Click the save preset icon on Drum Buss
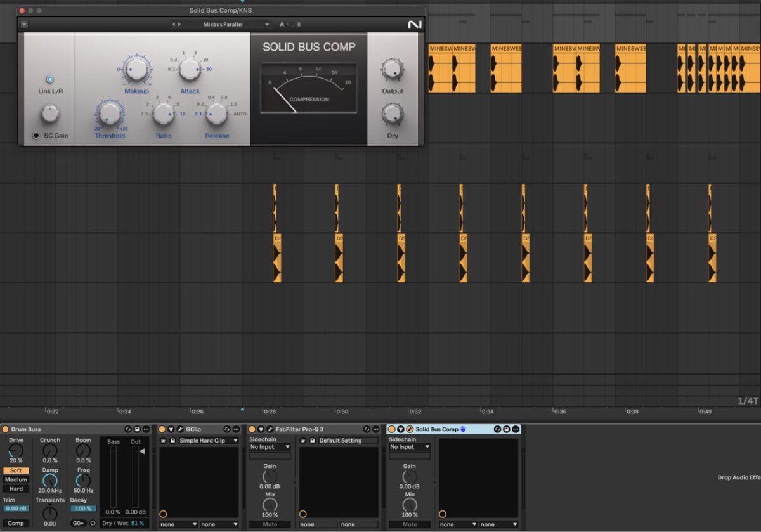The width and height of the screenshot is (761, 532). 137,429
